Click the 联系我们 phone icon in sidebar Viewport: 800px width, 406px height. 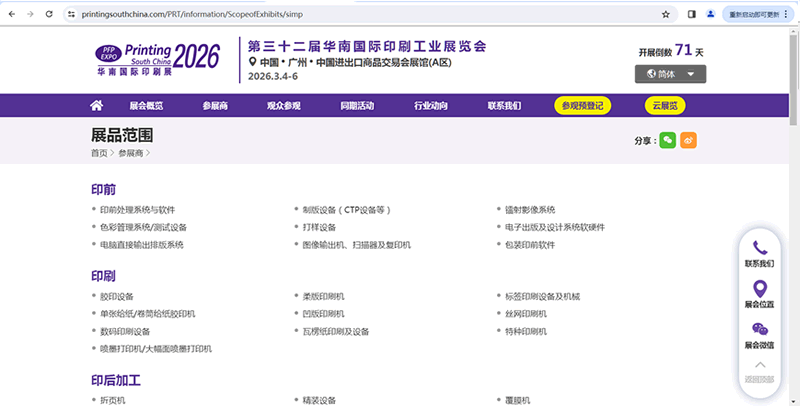[x=759, y=249]
